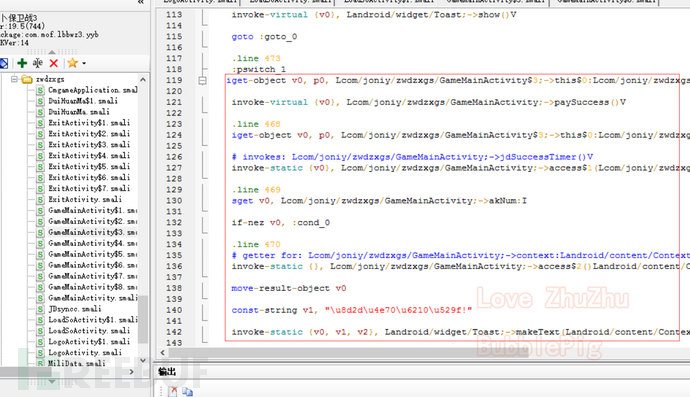
Task: Open MiliData.smali file
Action: (77, 364)
